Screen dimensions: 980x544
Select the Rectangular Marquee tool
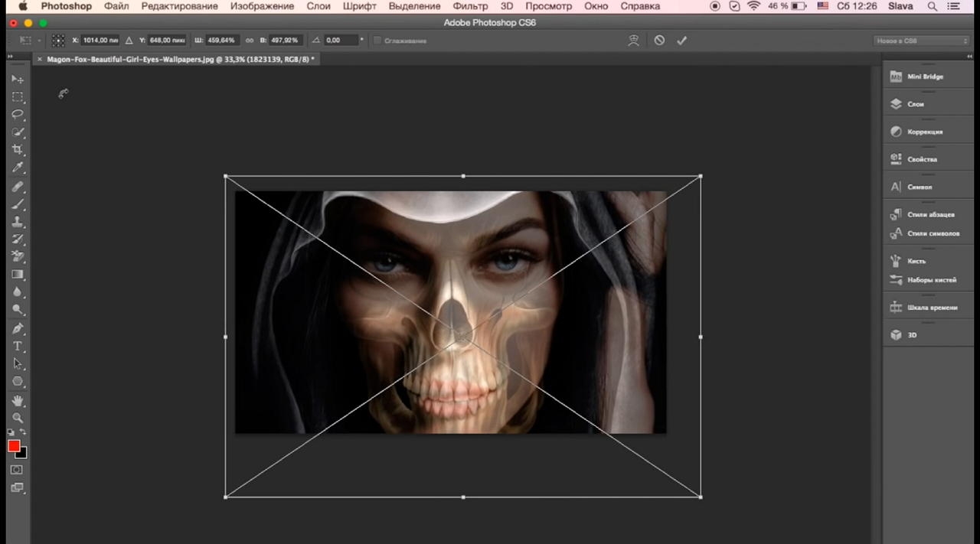pyautogui.click(x=18, y=97)
